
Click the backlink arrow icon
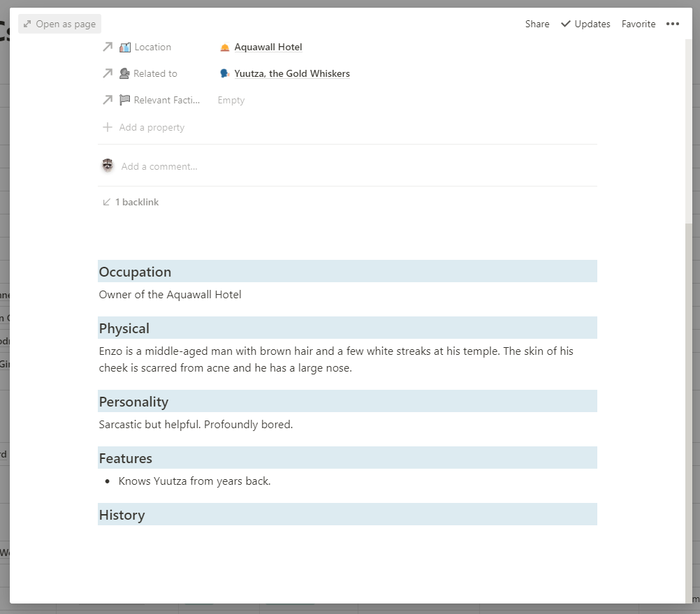pyautogui.click(x=107, y=202)
